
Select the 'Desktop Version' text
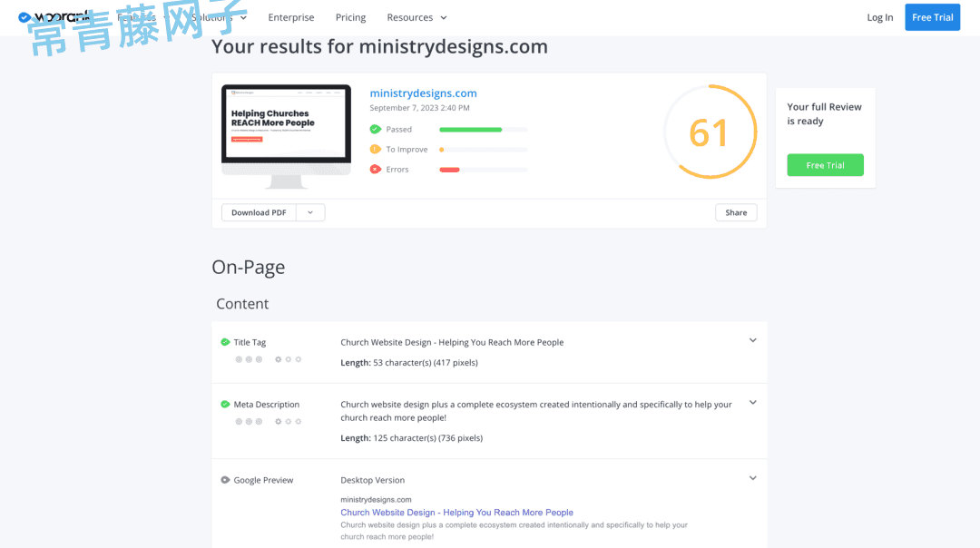coord(373,480)
